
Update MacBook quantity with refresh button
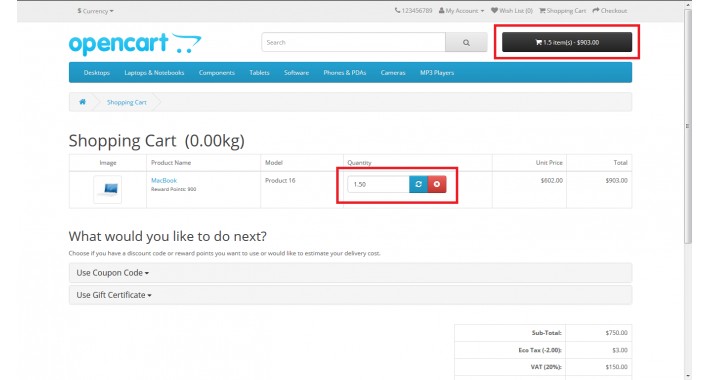[418, 184]
